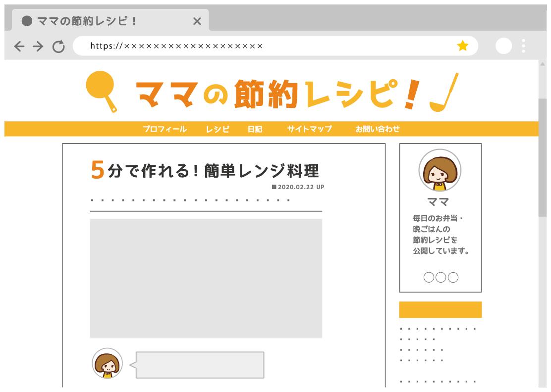Screen dimensions: 551x392
Task: Click the article title 5分で作れる！簡単レンジ料理
Action: pyautogui.click(x=205, y=170)
